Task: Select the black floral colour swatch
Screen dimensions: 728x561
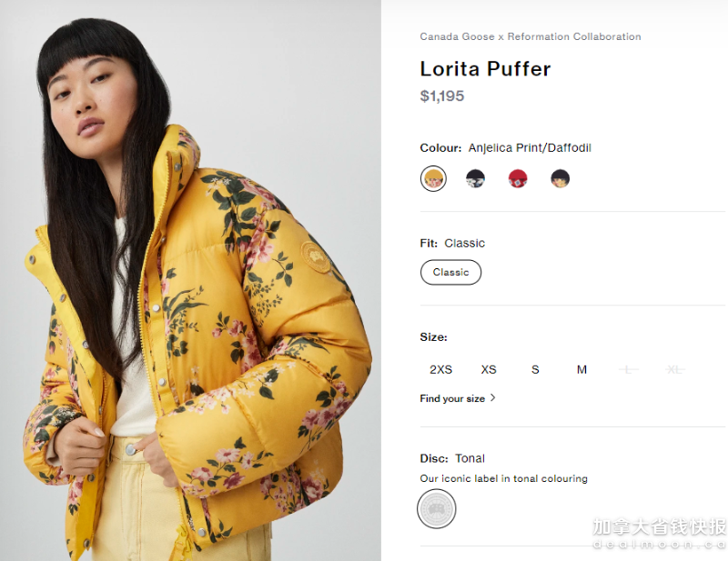Action: (560, 178)
